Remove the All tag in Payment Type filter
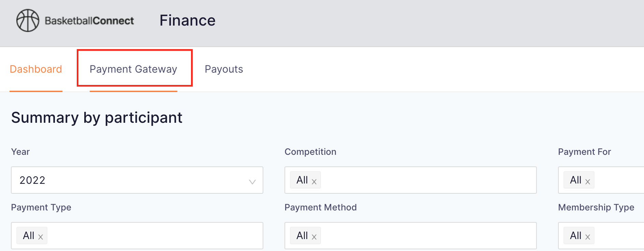Image resolution: width=644 pixels, height=251 pixels. 41,237
